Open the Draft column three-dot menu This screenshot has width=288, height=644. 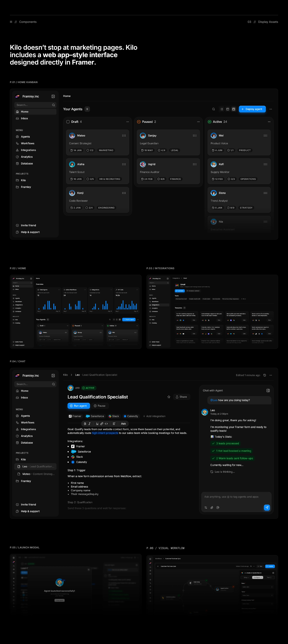click(128, 122)
